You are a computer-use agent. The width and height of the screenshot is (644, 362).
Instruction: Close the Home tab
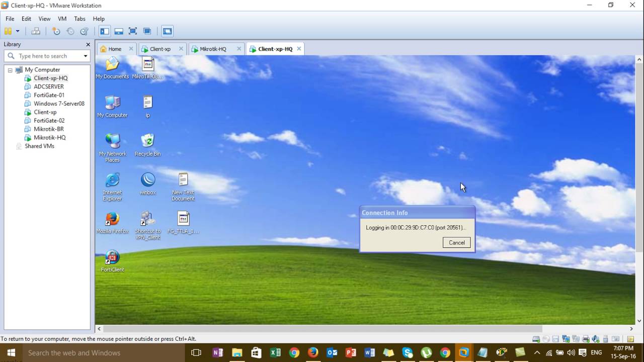[131, 49]
